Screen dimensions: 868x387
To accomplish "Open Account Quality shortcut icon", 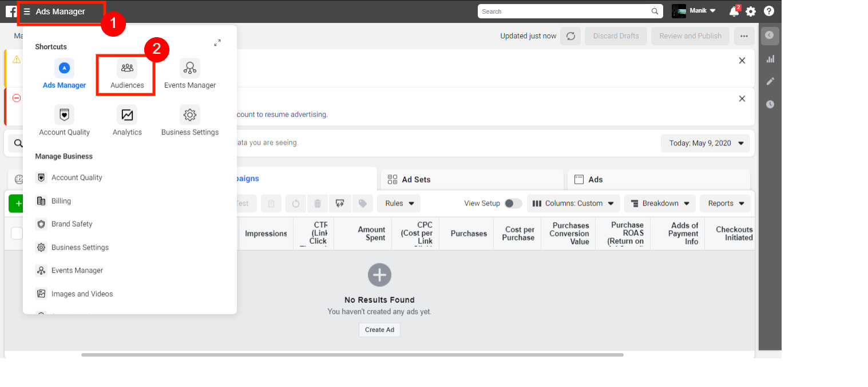I will click(x=64, y=115).
